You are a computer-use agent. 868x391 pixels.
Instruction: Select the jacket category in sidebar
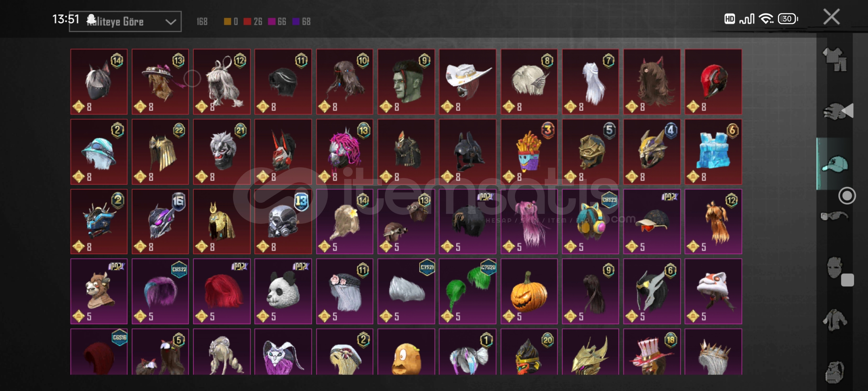(835, 320)
